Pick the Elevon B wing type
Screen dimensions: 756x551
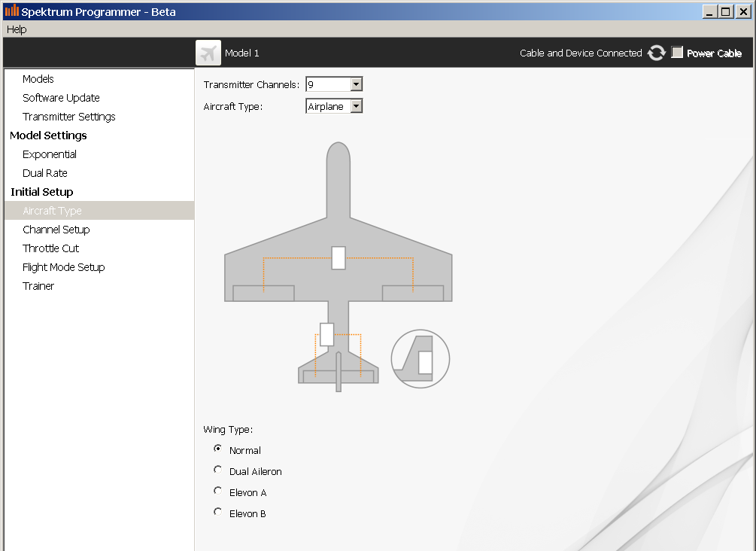click(218, 512)
